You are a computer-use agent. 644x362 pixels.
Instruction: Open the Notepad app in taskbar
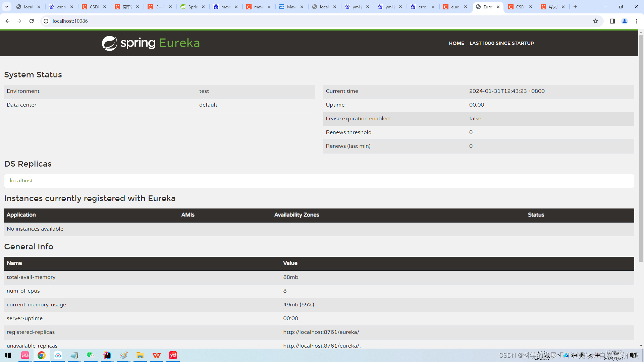coord(74,355)
